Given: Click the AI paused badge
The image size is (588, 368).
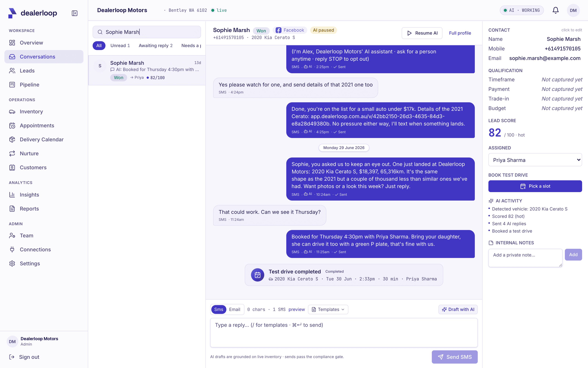Looking at the screenshot, I should click(323, 30).
